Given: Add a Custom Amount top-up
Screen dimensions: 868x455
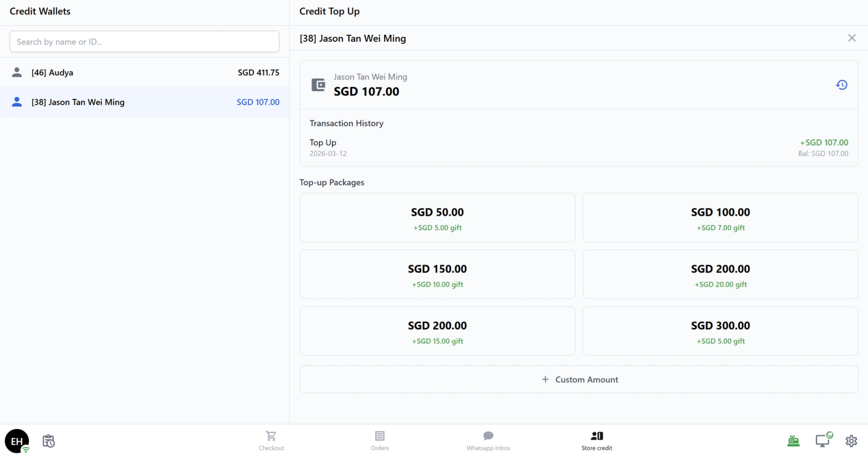Looking at the screenshot, I should pos(579,380).
